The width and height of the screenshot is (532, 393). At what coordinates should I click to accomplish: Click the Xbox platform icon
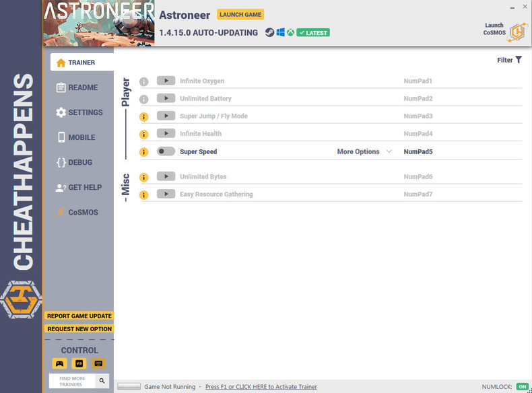[290, 32]
